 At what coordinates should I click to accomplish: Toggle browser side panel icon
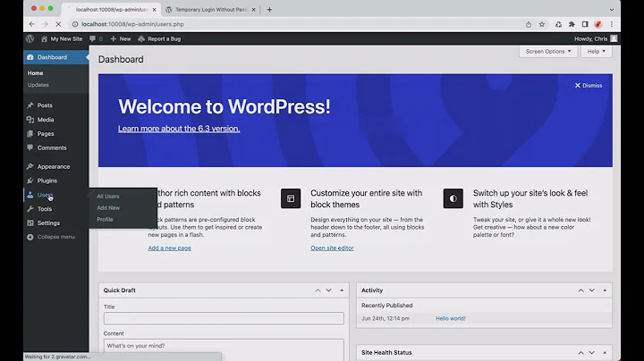[x=585, y=24]
